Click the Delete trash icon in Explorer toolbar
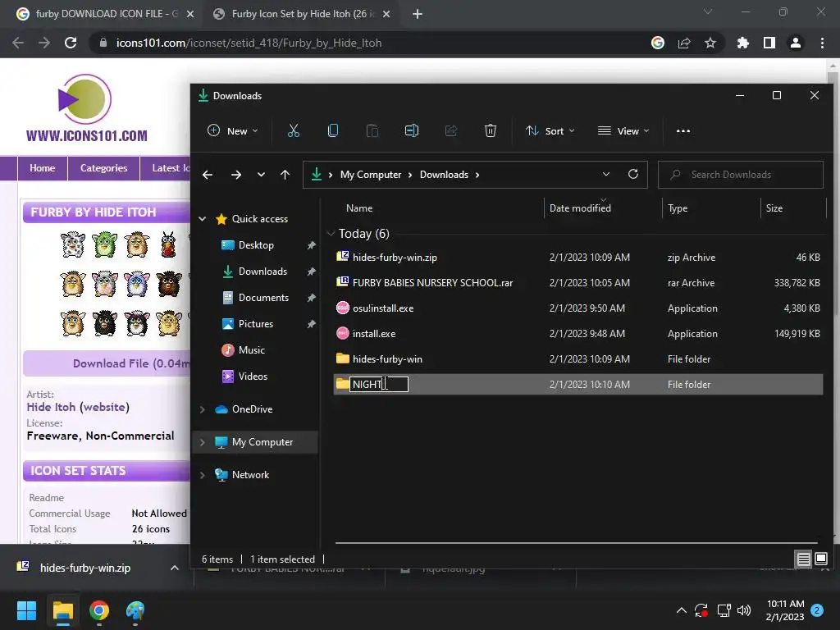Viewport: 840px width, 630px height. (x=491, y=130)
